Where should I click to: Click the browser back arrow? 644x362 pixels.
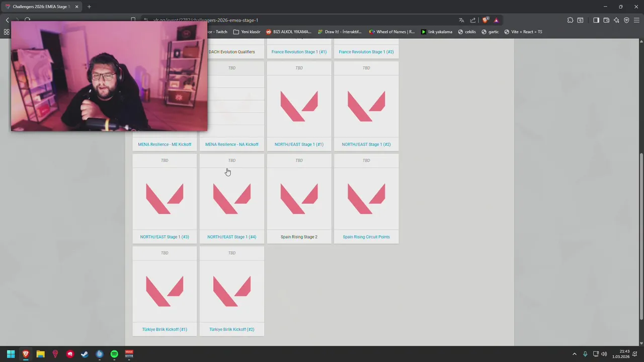(x=7, y=20)
